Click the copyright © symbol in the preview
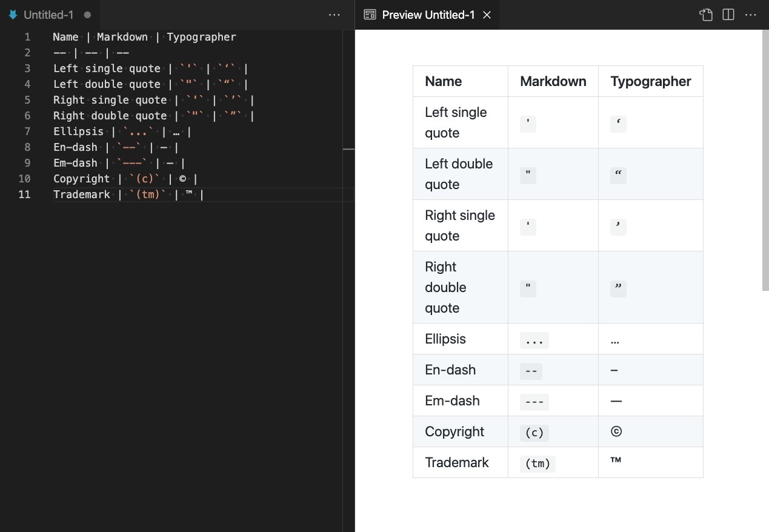This screenshot has height=532, width=769. click(x=616, y=431)
